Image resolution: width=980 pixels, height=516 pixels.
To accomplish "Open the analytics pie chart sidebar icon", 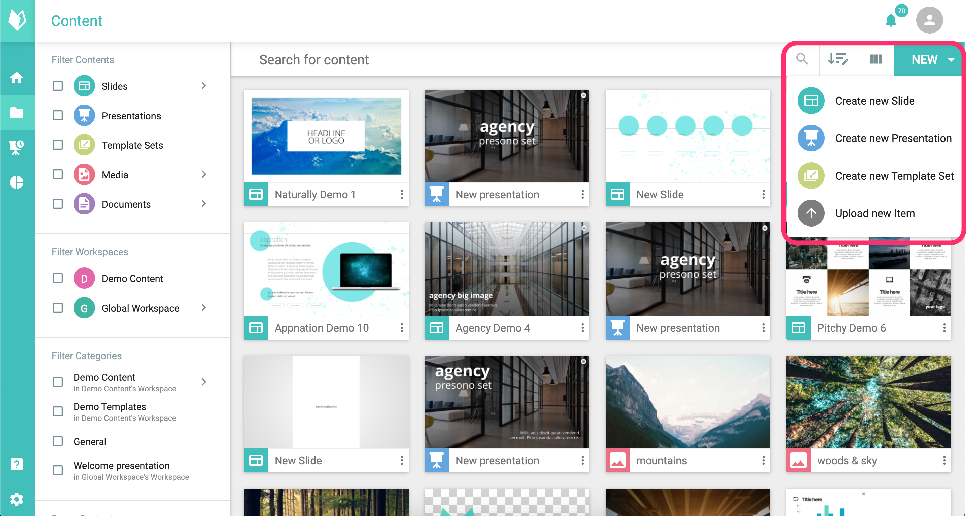I will [x=17, y=182].
